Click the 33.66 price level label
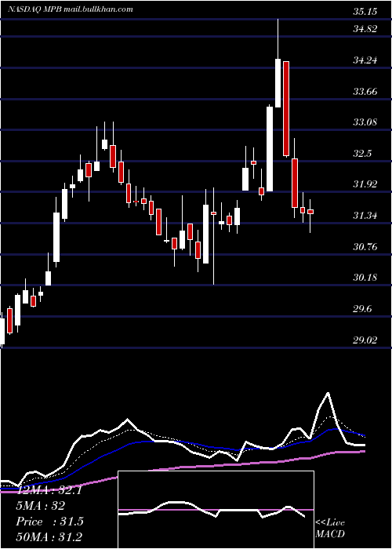Screen dimensions: 392x549 pyautogui.click(x=365, y=92)
